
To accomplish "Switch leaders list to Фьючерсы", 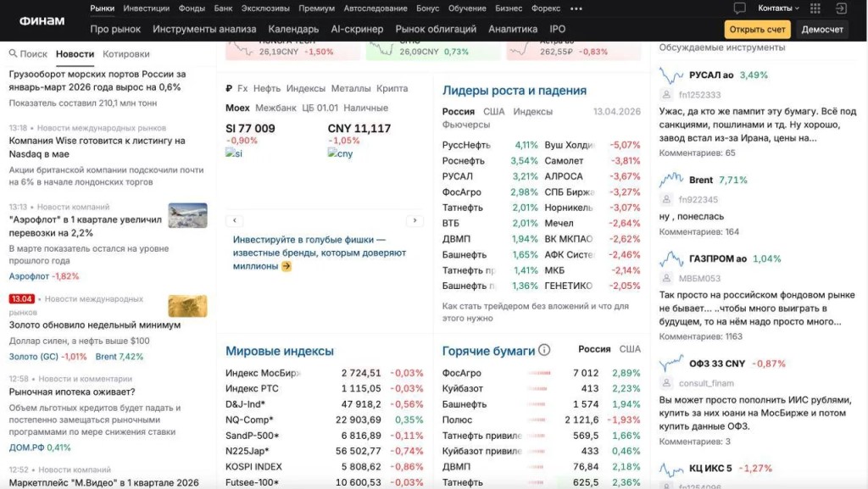I will (x=465, y=125).
